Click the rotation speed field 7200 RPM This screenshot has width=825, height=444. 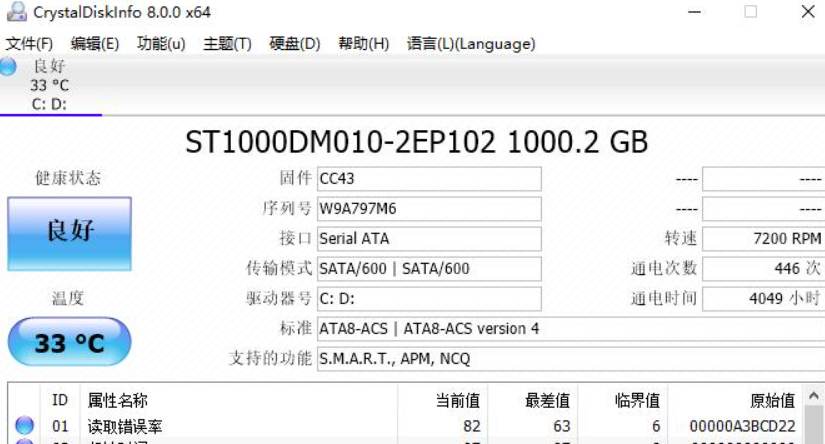(763, 239)
